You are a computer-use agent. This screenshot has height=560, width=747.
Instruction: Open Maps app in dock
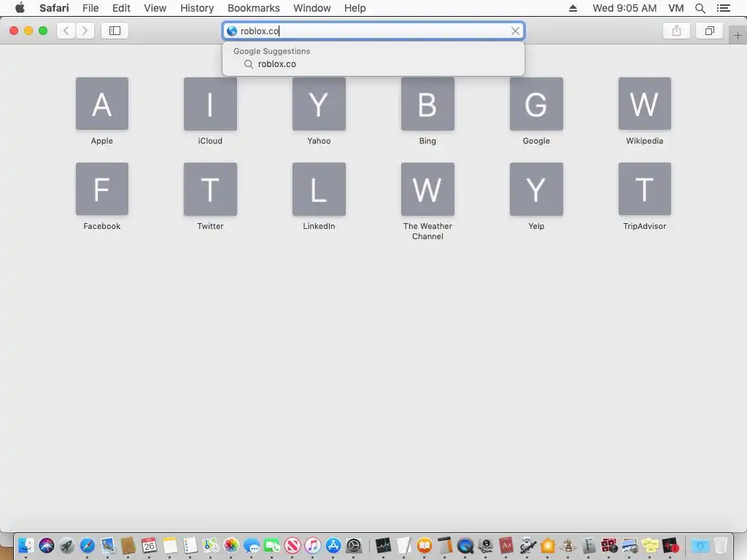(210, 545)
